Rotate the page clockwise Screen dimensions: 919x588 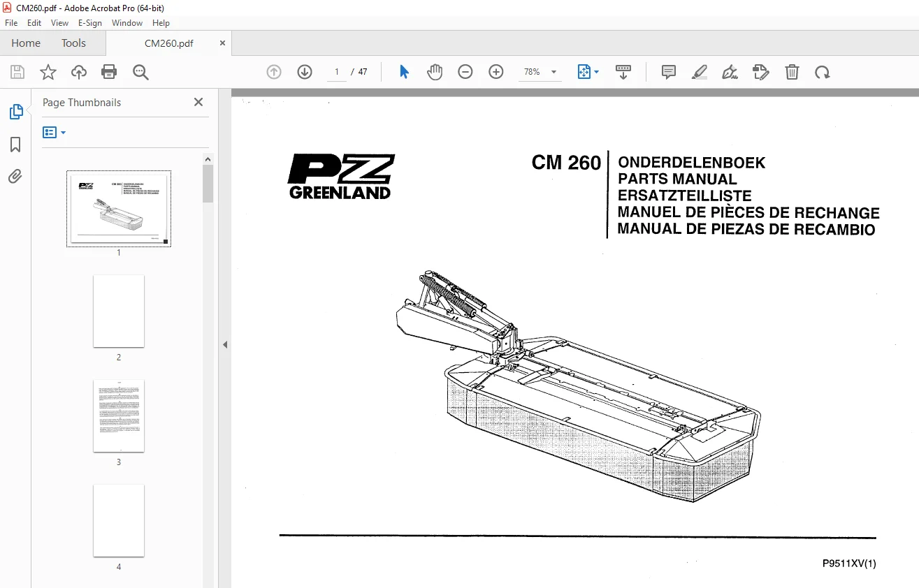pos(823,72)
